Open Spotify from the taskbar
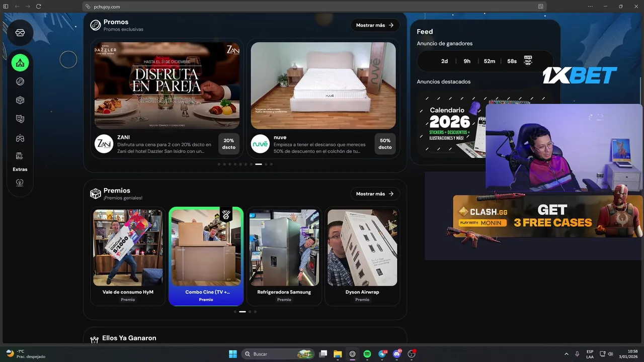Screen dimensions: 644x362 click(x=367, y=354)
